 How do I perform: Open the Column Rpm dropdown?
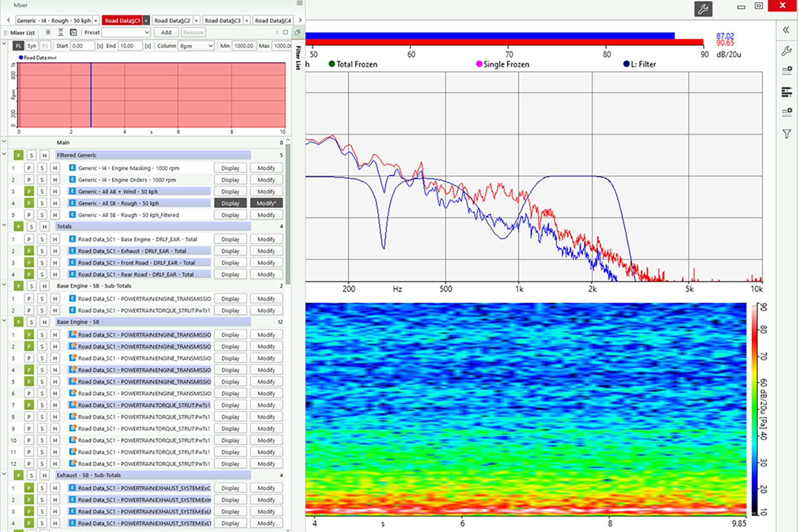tap(196, 46)
